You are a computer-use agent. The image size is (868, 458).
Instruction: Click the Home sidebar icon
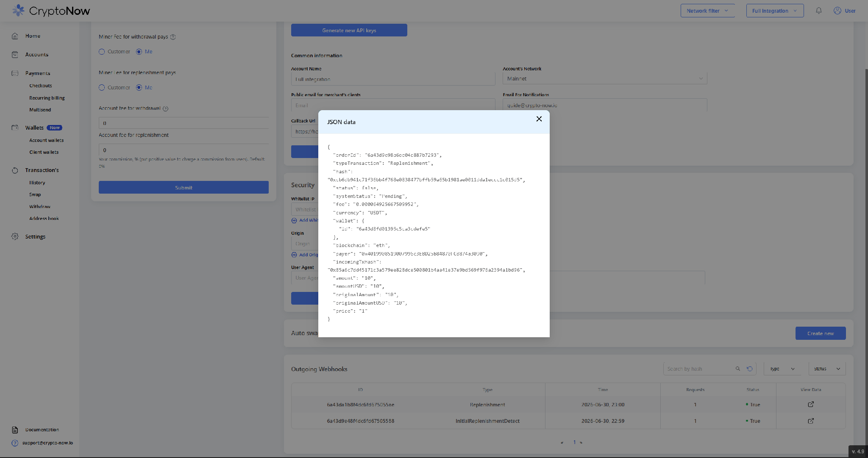point(15,36)
